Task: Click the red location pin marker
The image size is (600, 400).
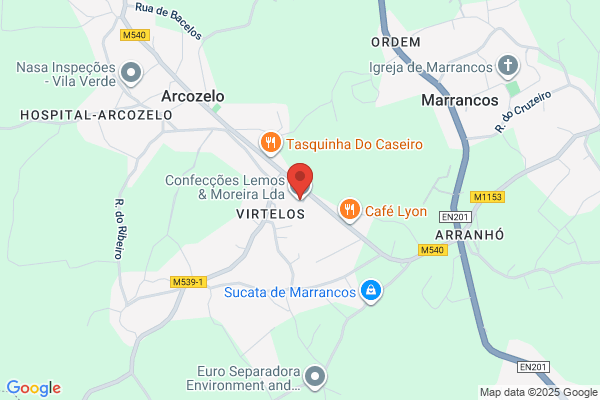Action: pos(300,181)
